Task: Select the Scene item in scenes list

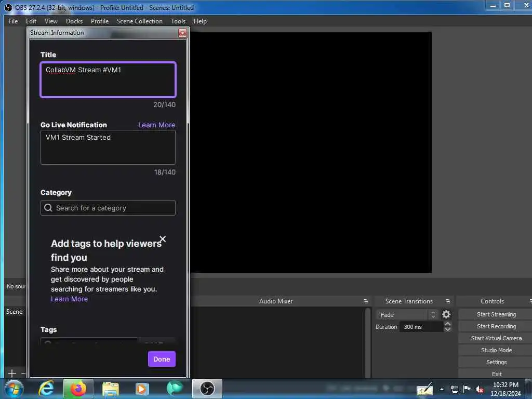Action: click(14, 312)
